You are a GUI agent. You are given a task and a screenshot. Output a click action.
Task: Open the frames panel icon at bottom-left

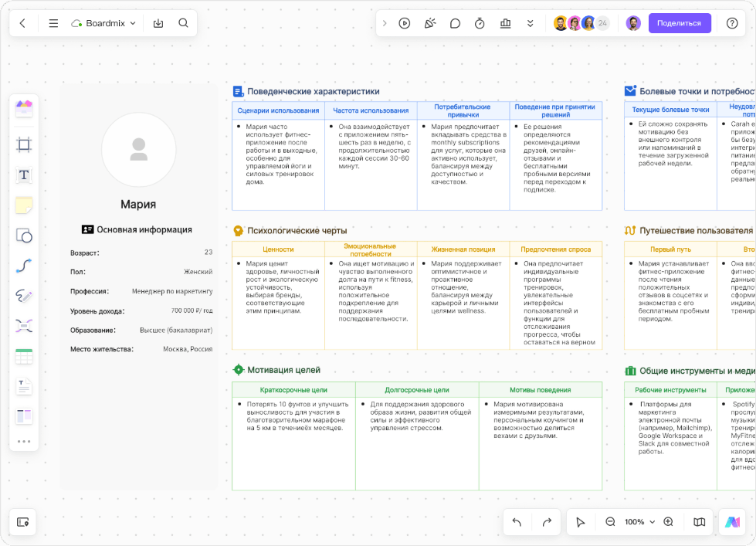tap(23, 522)
